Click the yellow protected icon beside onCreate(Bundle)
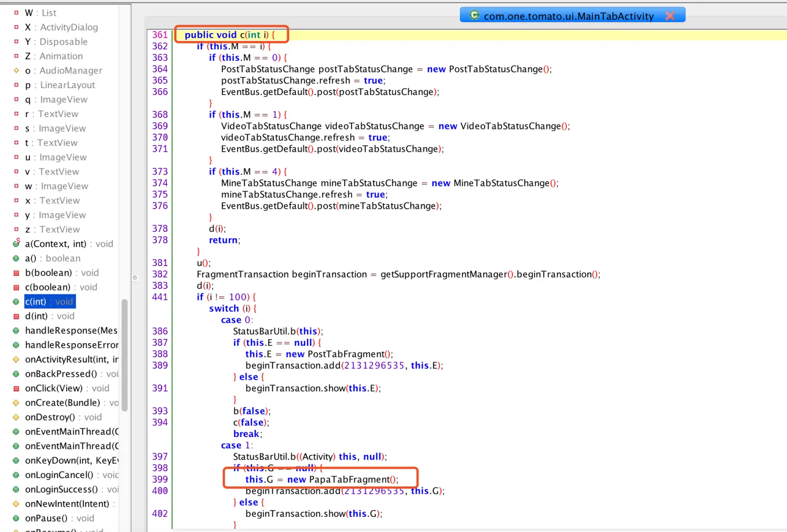Viewport: 787px width, 532px height. pos(16,402)
